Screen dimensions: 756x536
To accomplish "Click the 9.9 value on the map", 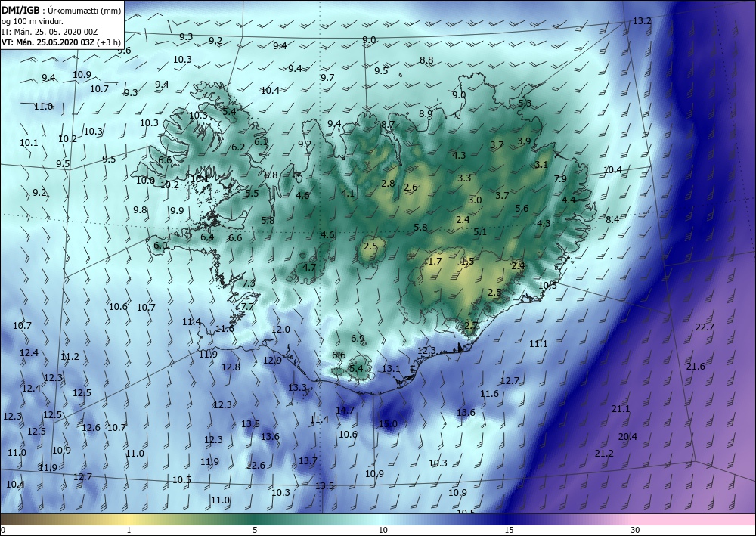I will (x=177, y=210).
